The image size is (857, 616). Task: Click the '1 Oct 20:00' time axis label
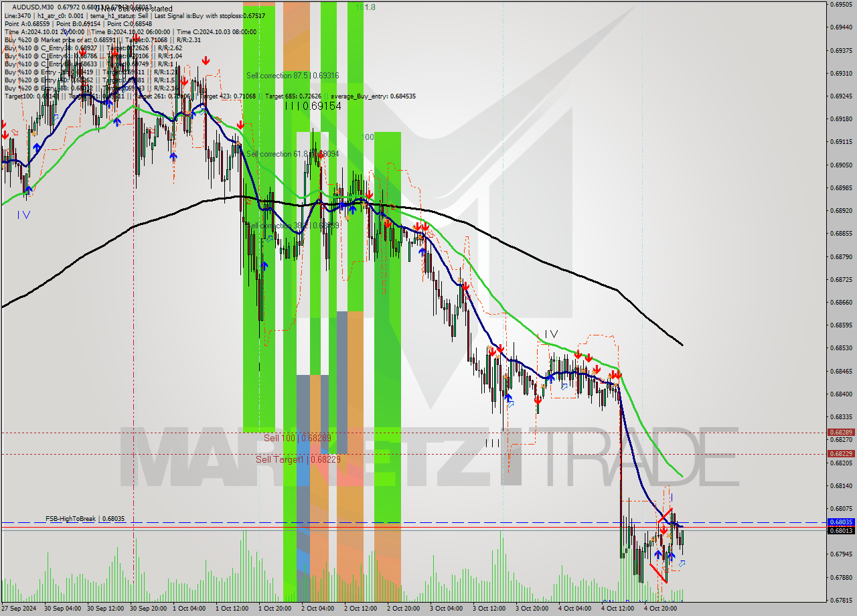(x=276, y=609)
